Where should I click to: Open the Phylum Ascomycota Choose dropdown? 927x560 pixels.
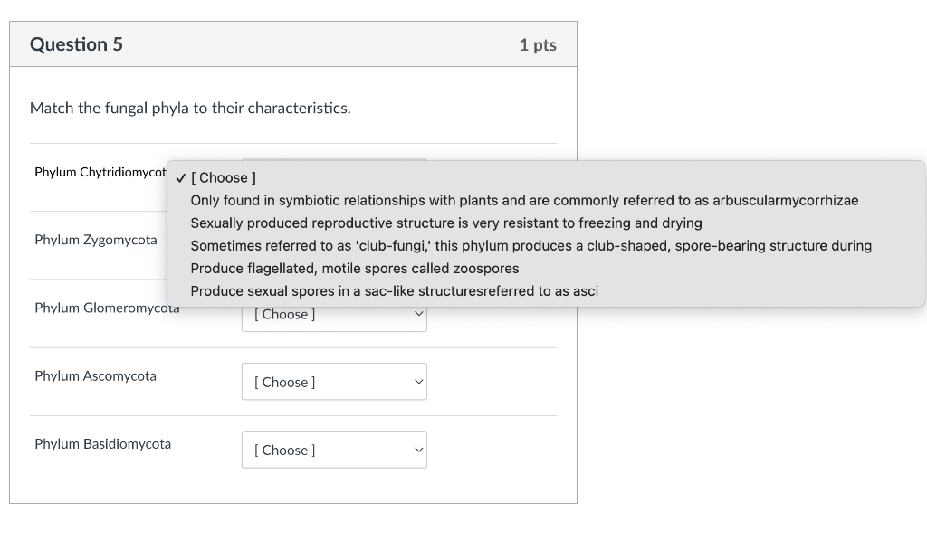tap(333, 382)
